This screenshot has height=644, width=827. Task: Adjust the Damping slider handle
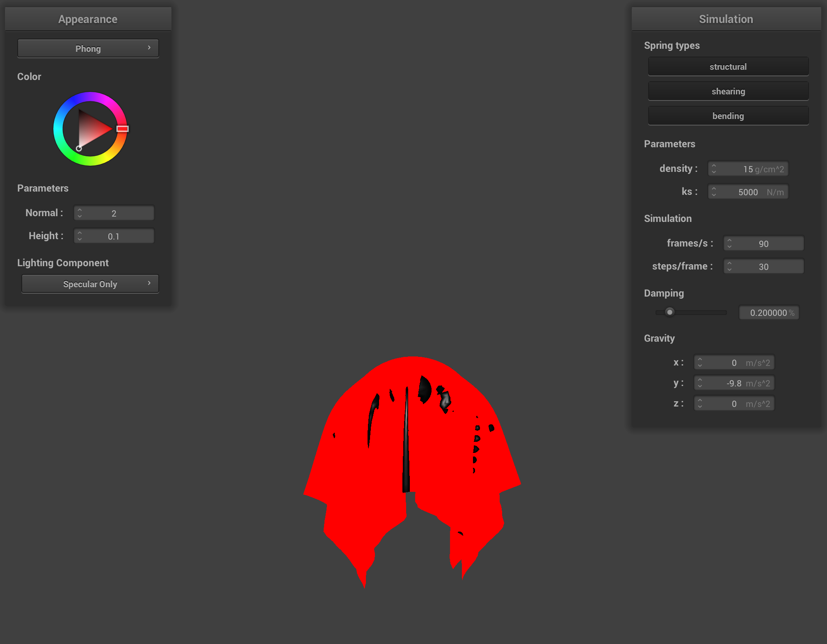coord(669,312)
